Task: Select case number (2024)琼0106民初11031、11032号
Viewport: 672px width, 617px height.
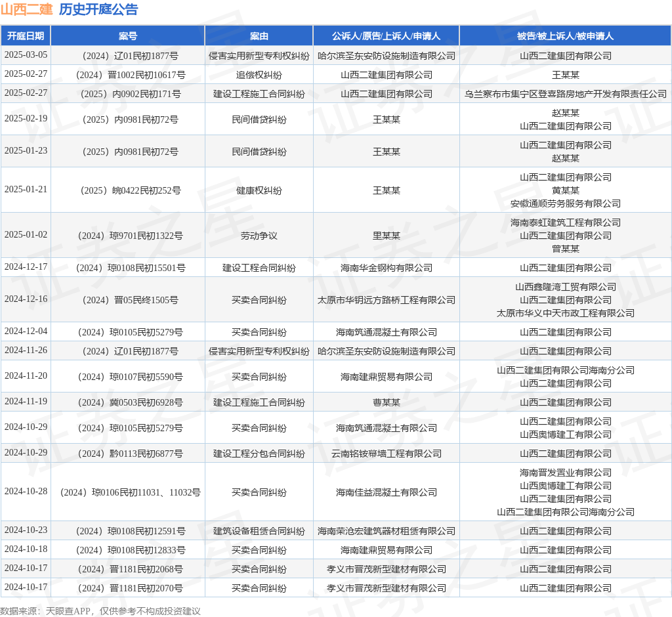Action: [131, 492]
